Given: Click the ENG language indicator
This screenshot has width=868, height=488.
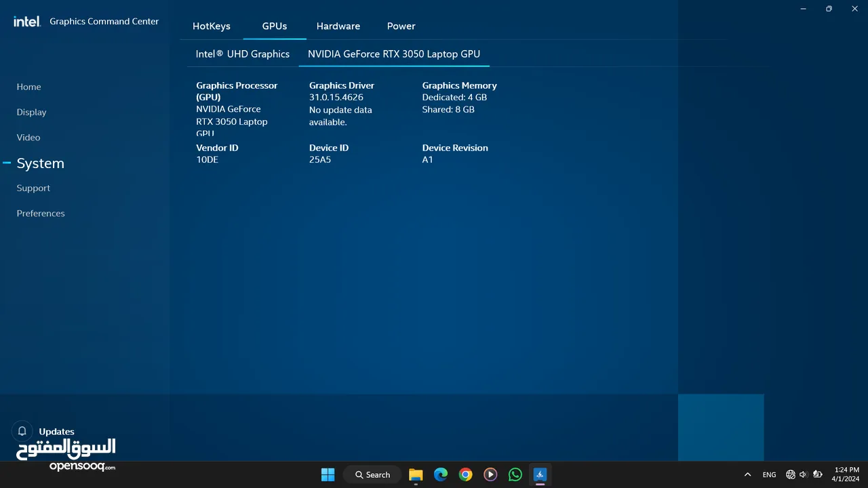Looking at the screenshot, I should (x=769, y=474).
